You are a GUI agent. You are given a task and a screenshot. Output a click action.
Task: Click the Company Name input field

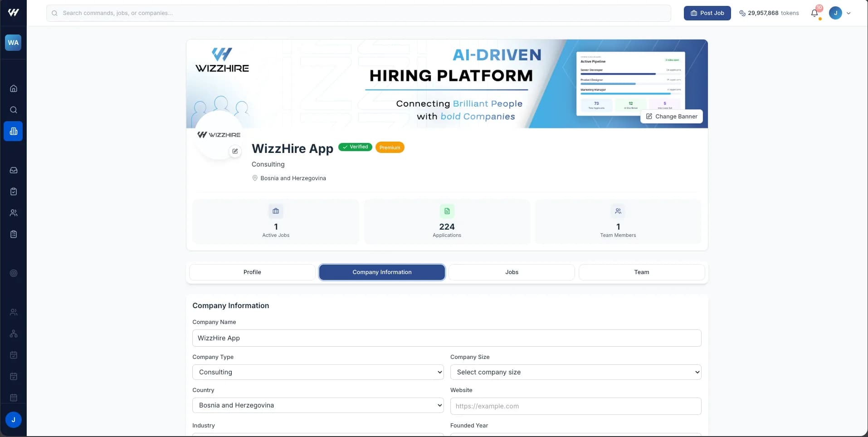point(447,338)
